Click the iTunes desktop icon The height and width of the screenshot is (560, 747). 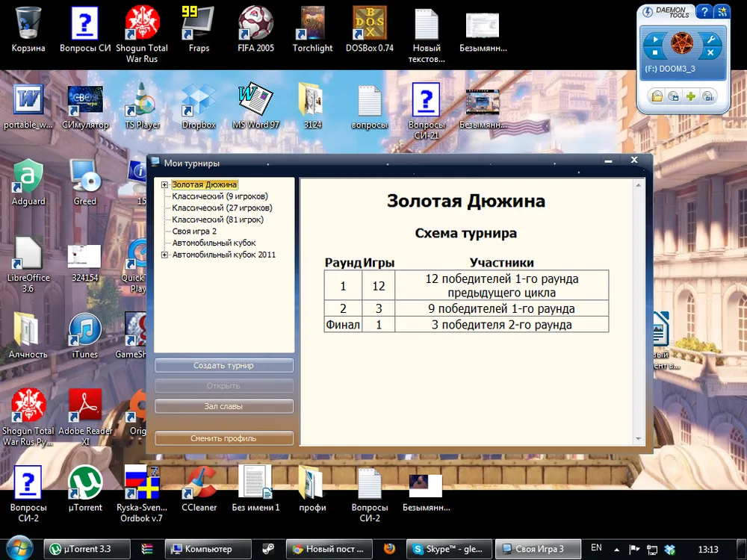(85, 334)
